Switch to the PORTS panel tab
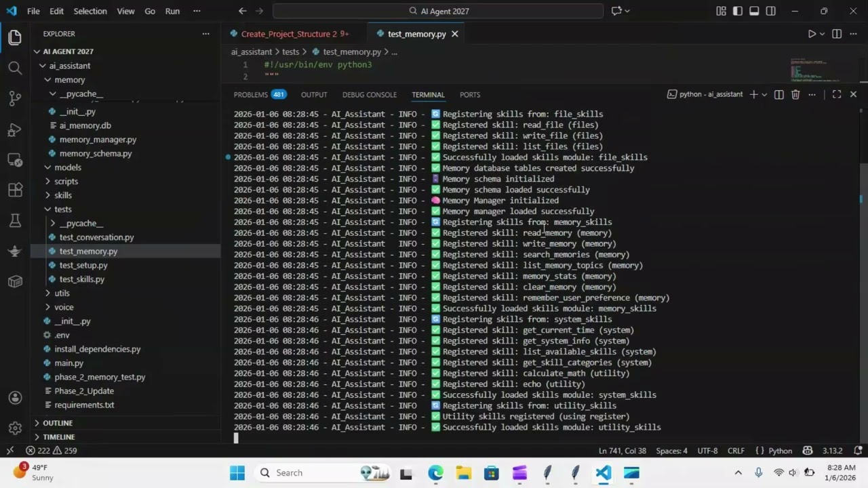 470,94
